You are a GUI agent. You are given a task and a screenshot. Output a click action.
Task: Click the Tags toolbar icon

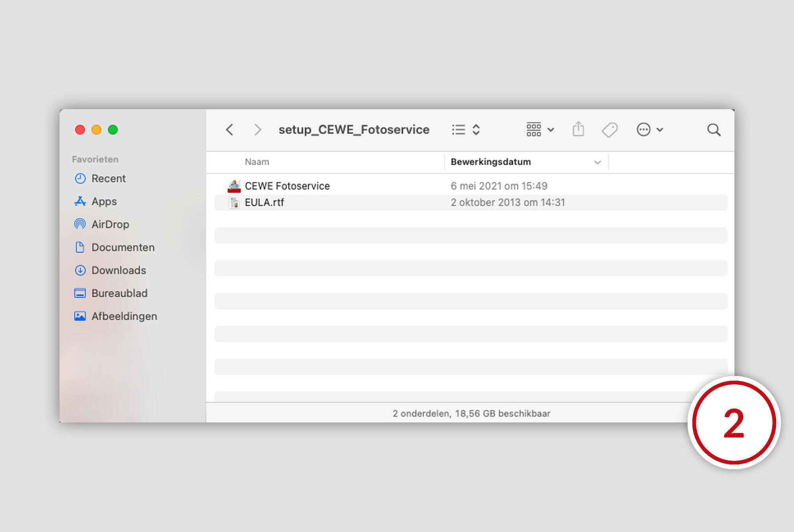[610, 130]
